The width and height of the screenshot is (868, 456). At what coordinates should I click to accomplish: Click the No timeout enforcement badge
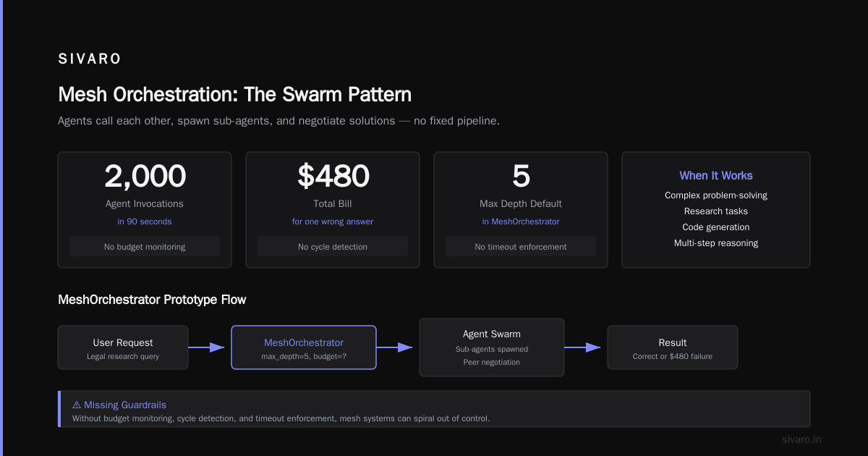tap(521, 247)
